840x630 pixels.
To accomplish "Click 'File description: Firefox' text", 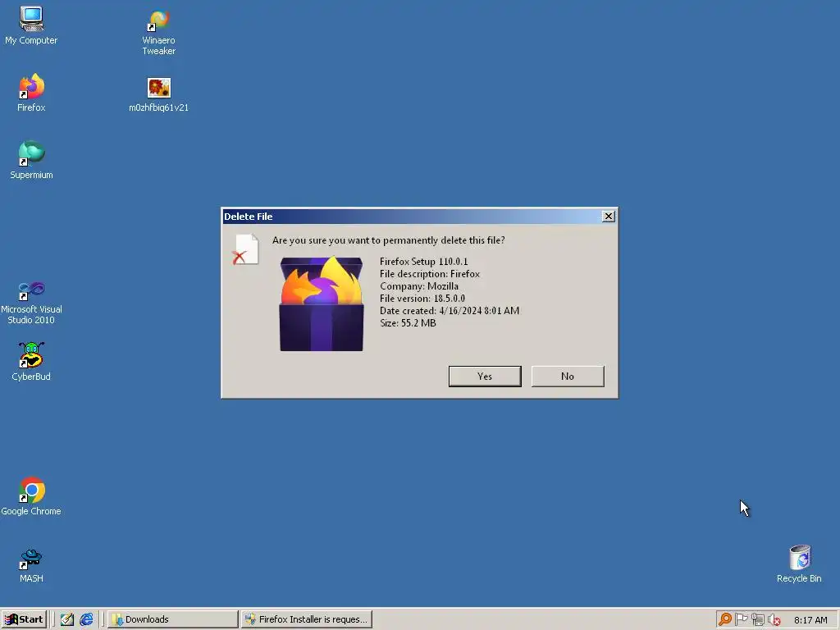I will pyautogui.click(x=430, y=274).
